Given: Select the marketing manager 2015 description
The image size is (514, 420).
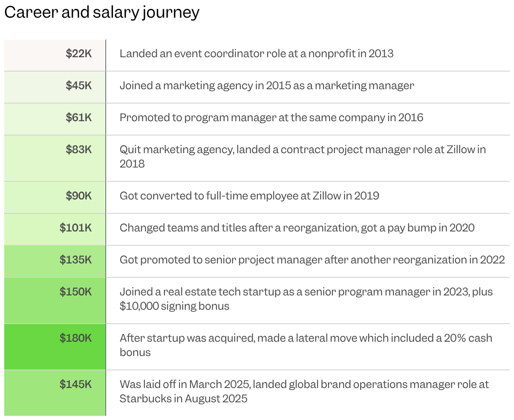Looking at the screenshot, I should click(x=267, y=85).
